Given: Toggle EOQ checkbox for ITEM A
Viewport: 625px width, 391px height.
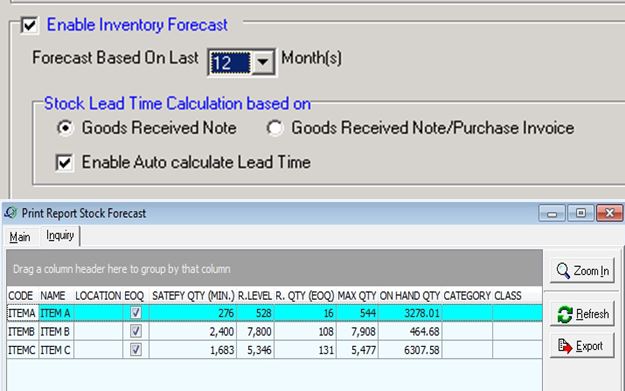Looking at the screenshot, I should click(x=136, y=313).
